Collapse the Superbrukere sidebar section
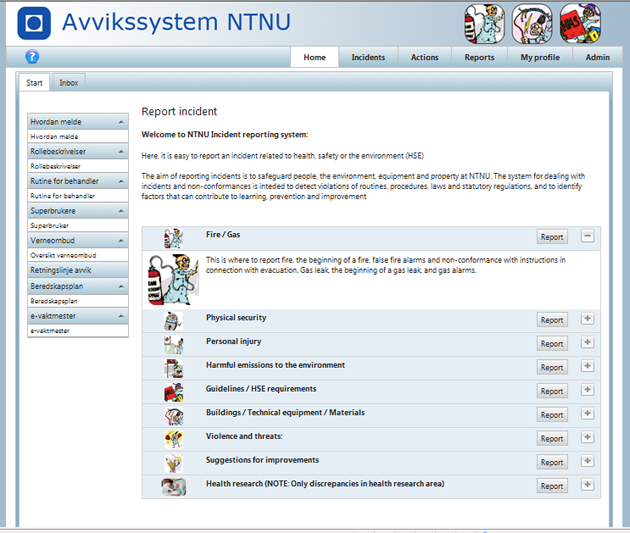Image resolution: width=630 pixels, height=533 pixels. 121,211
